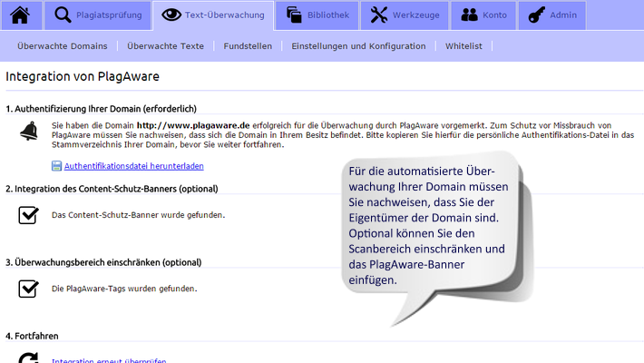The image size is (644, 363).
Task: Click the Admin key icon
Action: 537,15
